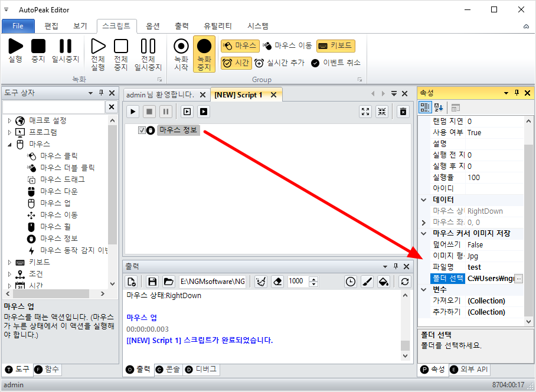The width and height of the screenshot is (536, 392).
Task: Browse folder with ellipsis button
Action: (519, 279)
